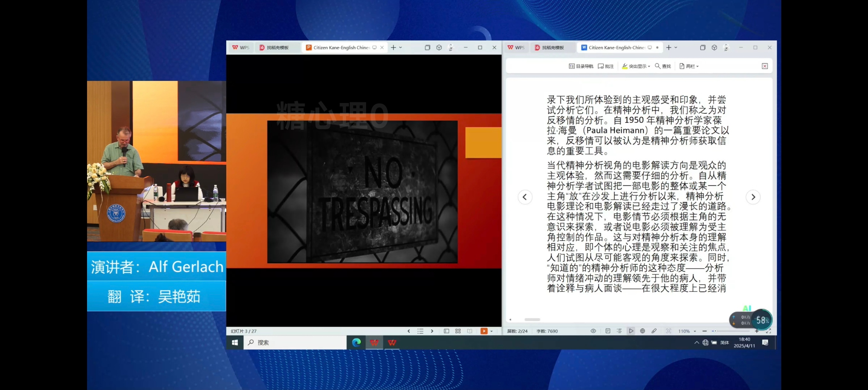Zoom out with minus button
The image size is (868, 390).
(704, 331)
